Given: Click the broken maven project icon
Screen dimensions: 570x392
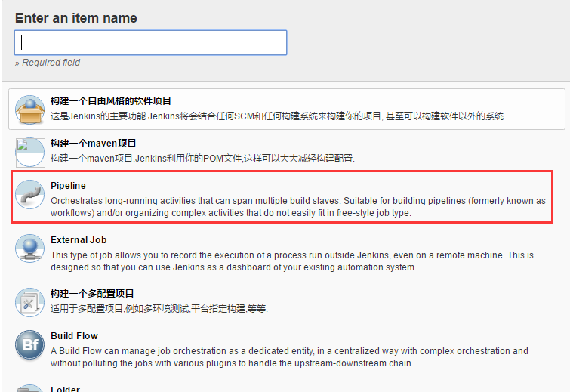Looking at the screenshot, I should (29, 153).
